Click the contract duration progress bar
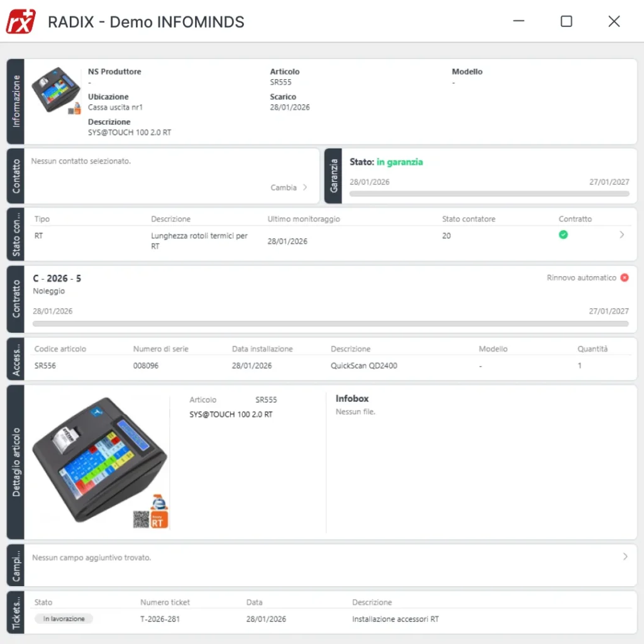Image resolution: width=644 pixels, height=644 pixels. click(x=330, y=324)
